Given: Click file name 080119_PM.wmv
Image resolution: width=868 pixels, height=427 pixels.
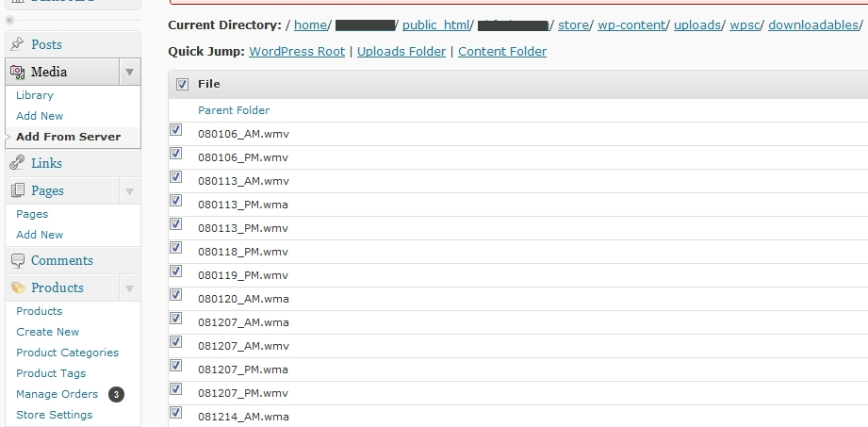Looking at the screenshot, I should pyautogui.click(x=243, y=275).
